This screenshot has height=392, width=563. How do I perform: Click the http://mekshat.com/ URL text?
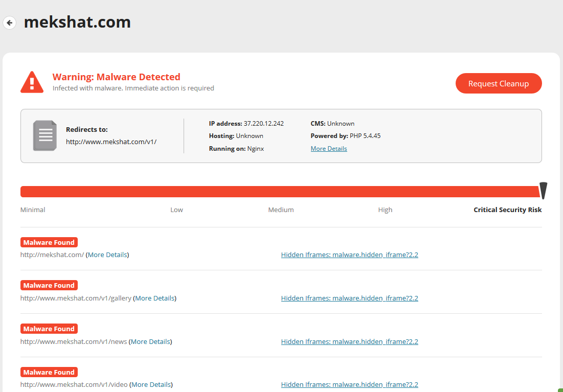click(52, 255)
